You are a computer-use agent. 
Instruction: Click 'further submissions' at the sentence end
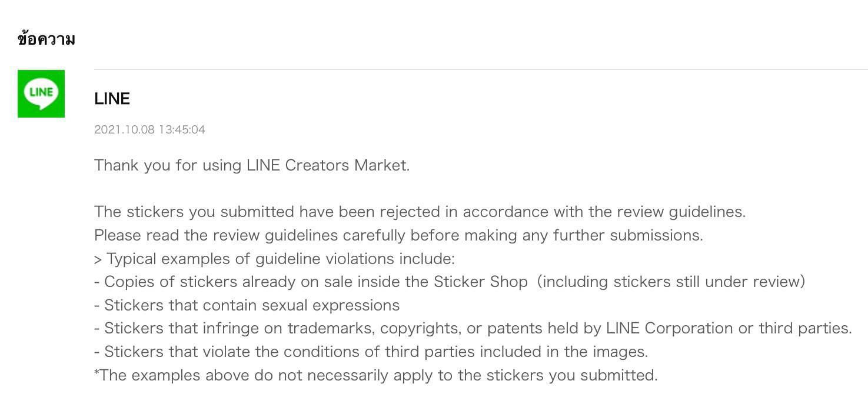click(628, 235)
